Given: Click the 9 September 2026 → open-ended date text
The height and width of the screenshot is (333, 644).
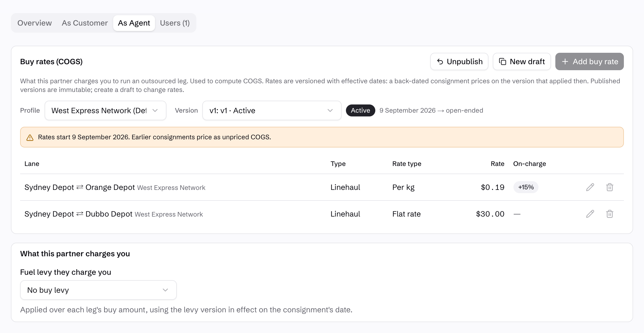Looking at the screenshot, I should 431,110.
